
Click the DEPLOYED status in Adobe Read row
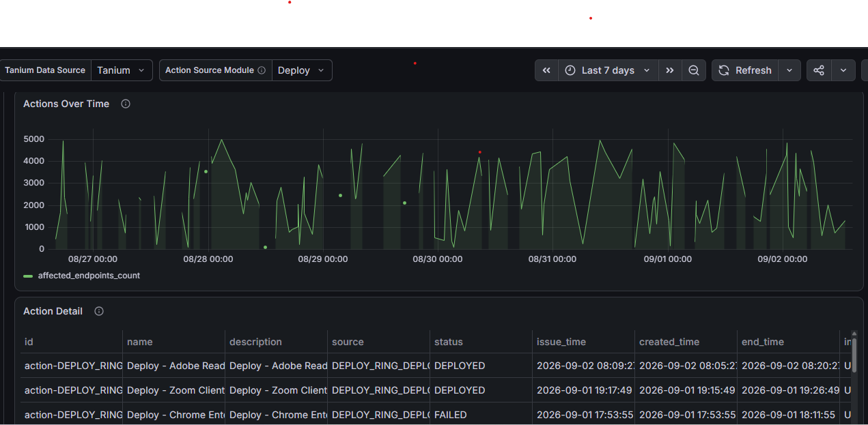pos(481,366)
